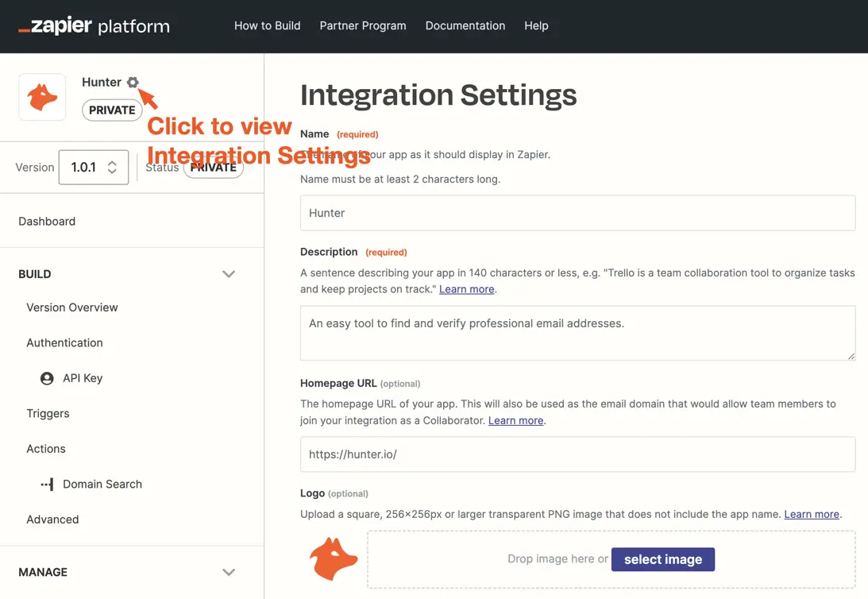Image resolution: width=868 pixels, height=599 pixels.
Task: Open the Help menu item
Action: coord(536,26)
